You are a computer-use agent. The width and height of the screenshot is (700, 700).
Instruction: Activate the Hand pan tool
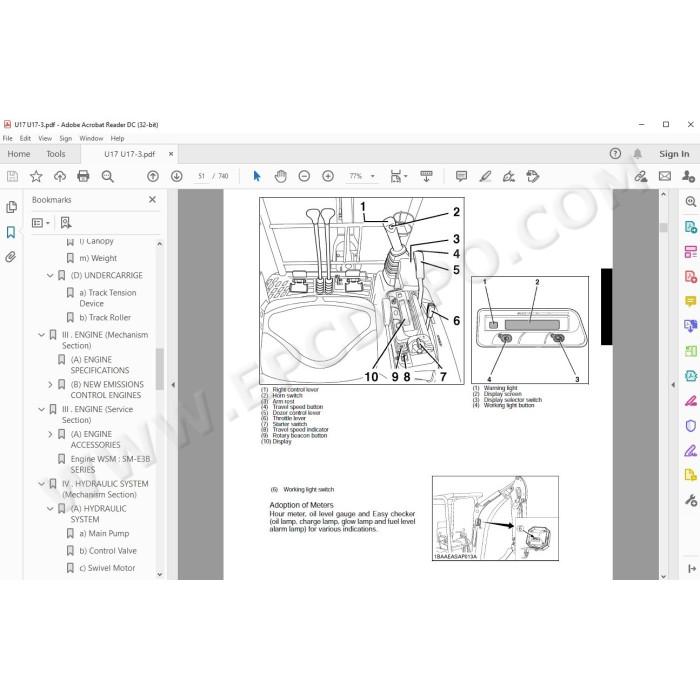[280, 176]
